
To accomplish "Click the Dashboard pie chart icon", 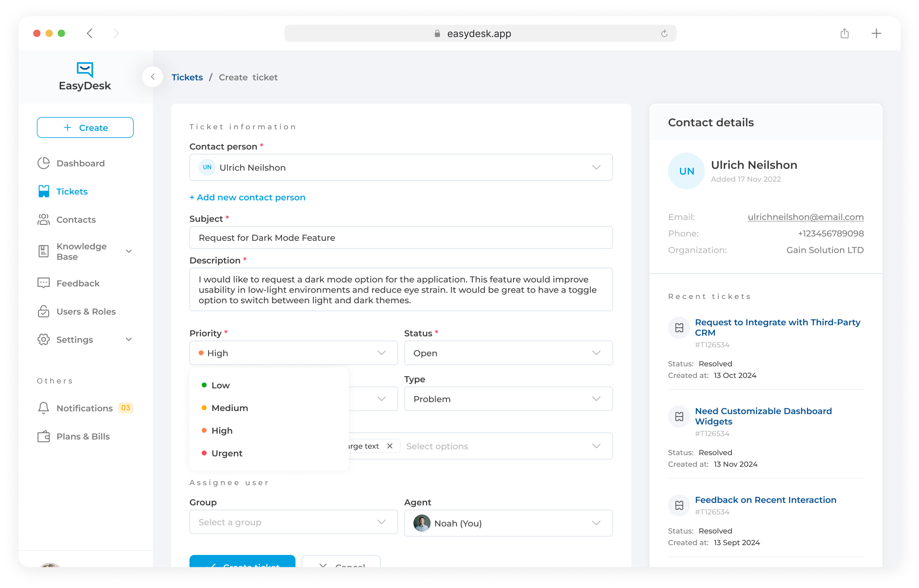I will point(43,163).
